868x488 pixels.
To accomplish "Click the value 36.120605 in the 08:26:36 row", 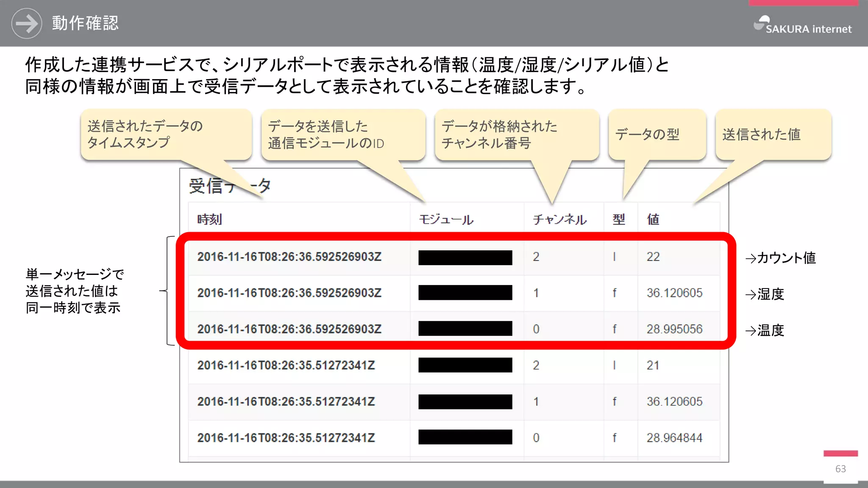I will click(x=675, y=293).
